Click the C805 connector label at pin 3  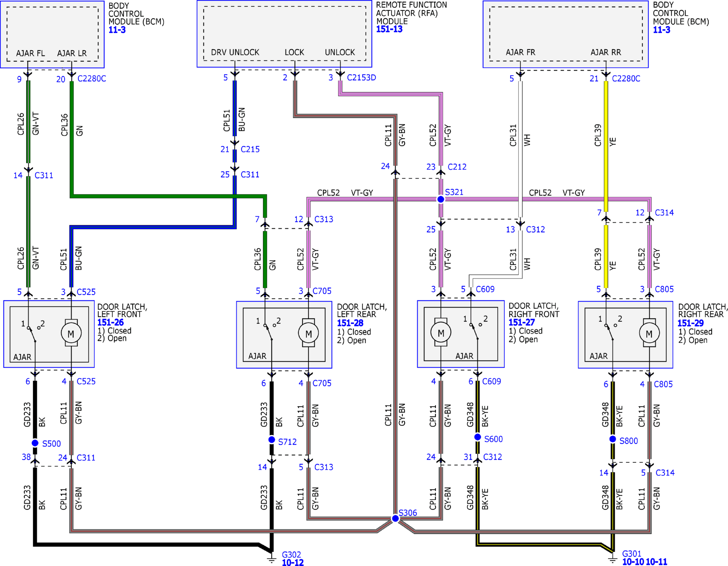pyautogui.click(x=664, y=289)
